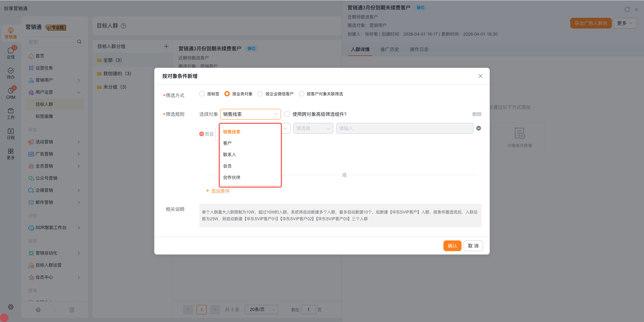Screen dimensions: 644x322
Task: Focus the 请输入 value input field
Action: coord(405,128)
